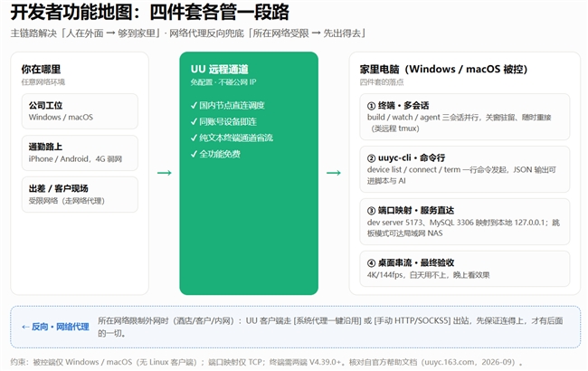This screenshot has width=588, height=371.
Task: Click the device list / connect / term description
Action: click(x=461, y=176)
